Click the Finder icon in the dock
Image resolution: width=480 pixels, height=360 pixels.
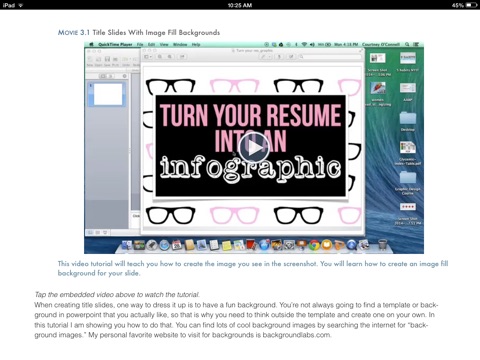(x=127, y=245)
